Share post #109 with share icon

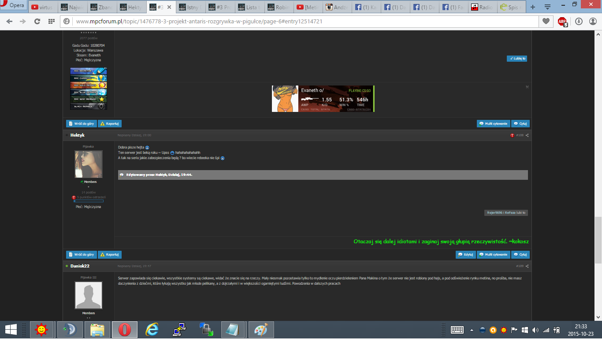(527, 266)
